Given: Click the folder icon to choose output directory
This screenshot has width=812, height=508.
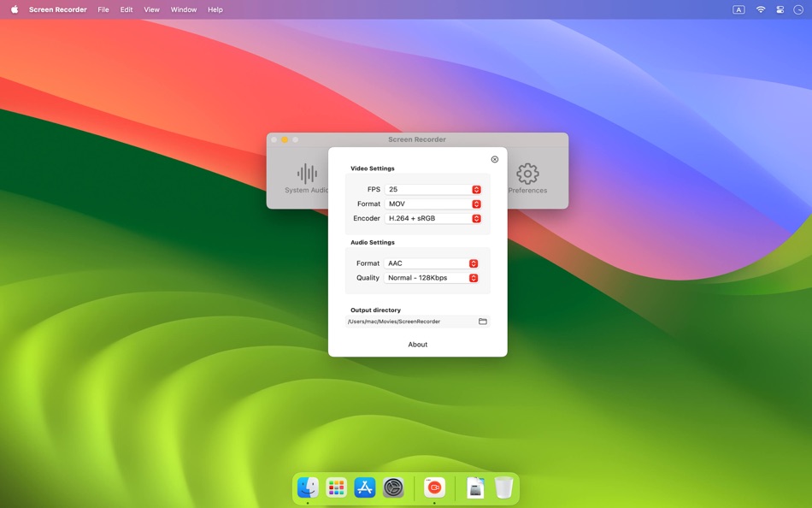Looking at the screenshot, I should point(483,322).
